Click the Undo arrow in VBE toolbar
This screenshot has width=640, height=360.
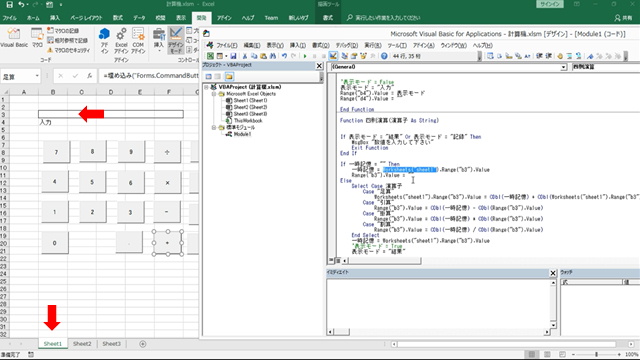(x=284, y=56)
